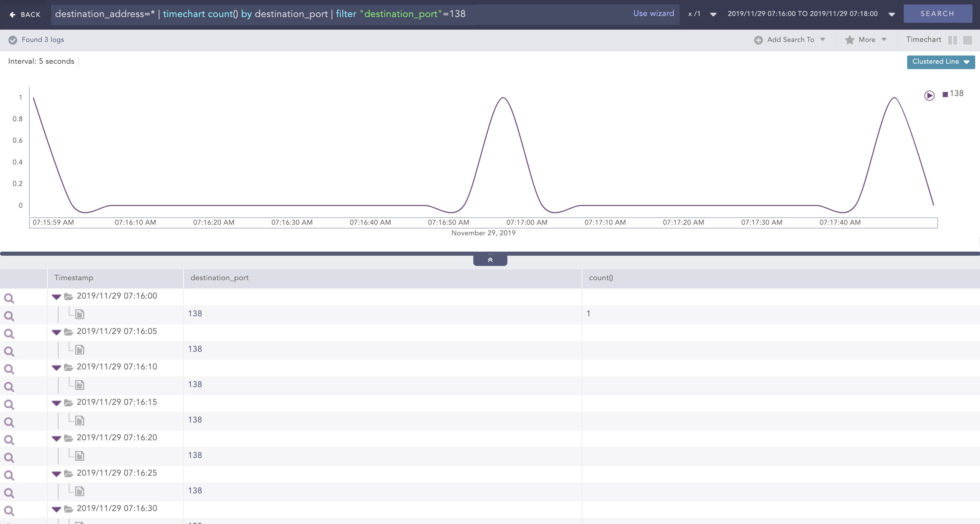The image size is (980, 524).
Task: Open the Add Search To menu
Action: point(790,39)
